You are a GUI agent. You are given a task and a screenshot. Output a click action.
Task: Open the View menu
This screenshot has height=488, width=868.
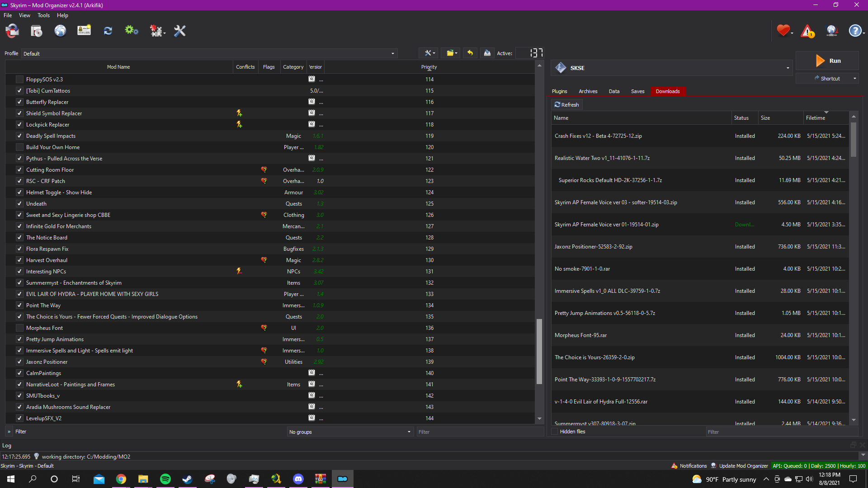pos(24,15)
